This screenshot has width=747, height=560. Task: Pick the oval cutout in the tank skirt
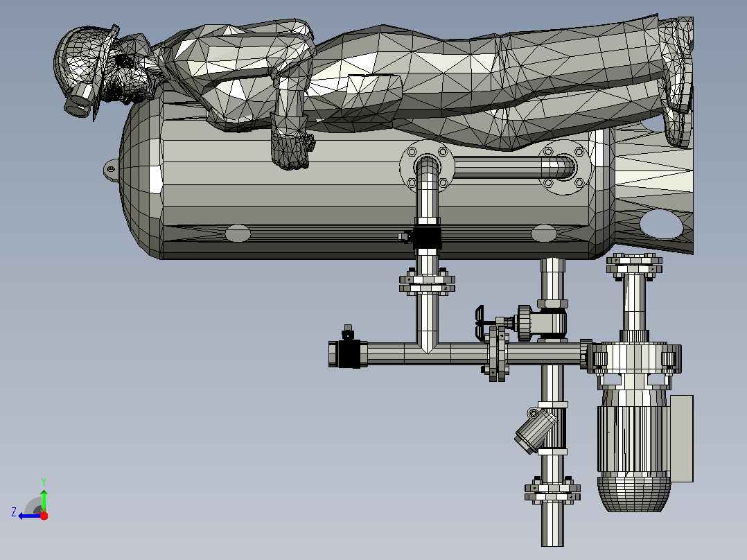click(660, 224)
